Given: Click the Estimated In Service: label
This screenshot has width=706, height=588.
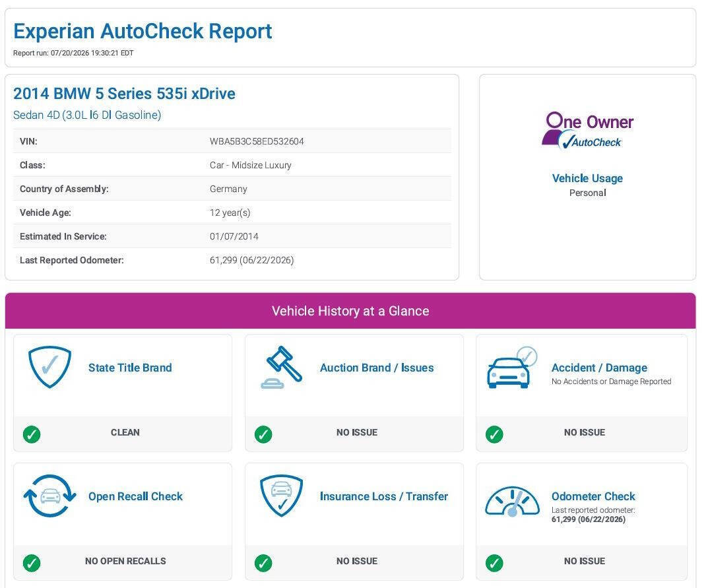Looking at the screenshot, I should click(63, 236).
